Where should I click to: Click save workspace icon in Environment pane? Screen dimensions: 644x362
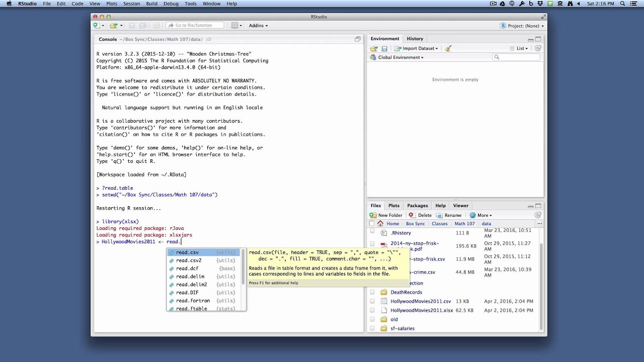pos(384,48)
